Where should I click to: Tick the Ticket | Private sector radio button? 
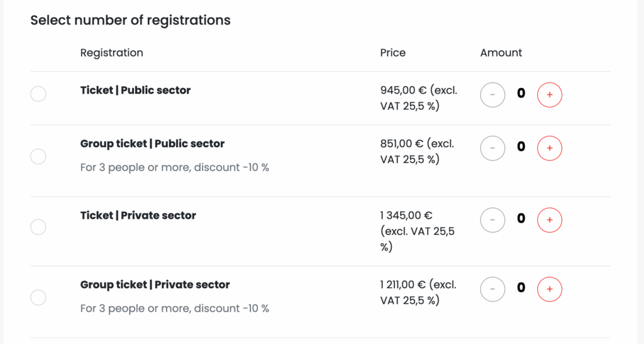click(38, 227)
